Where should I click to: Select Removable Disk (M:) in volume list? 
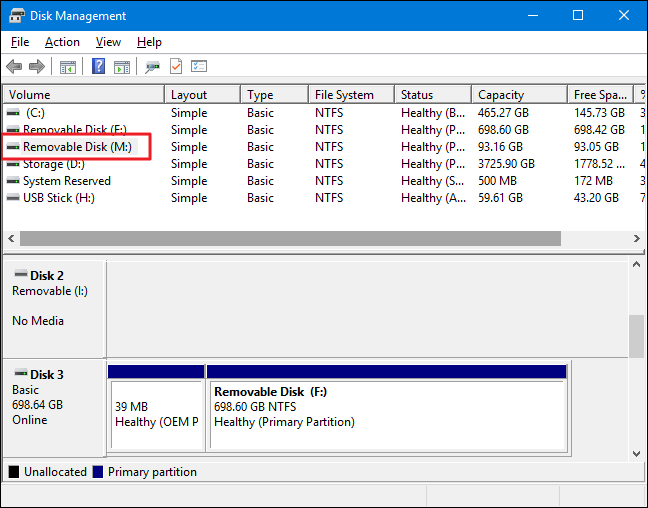pos(76,147)
